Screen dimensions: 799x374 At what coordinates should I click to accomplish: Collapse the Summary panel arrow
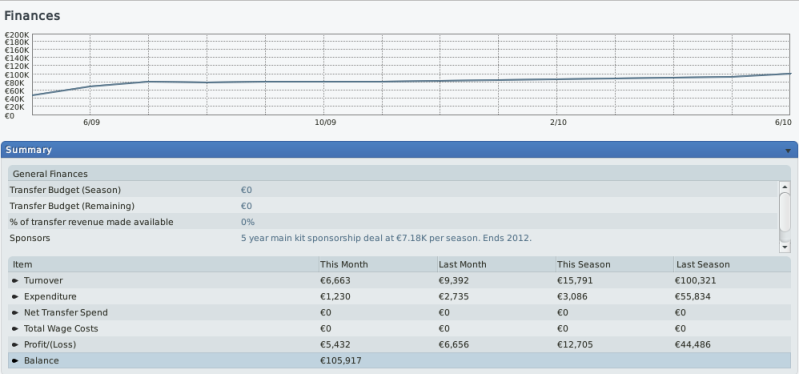click(788, 151)
